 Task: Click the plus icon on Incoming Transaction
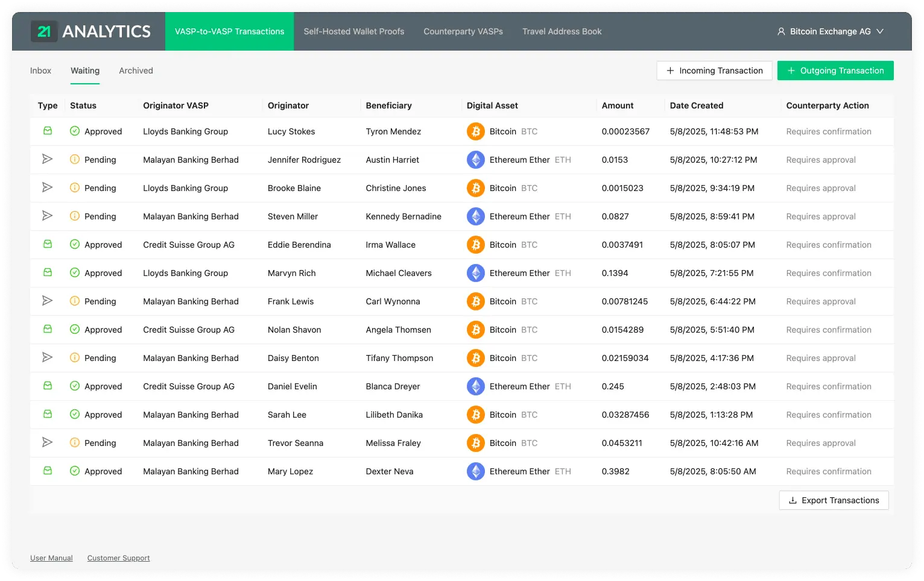click(x=669, y=71)
